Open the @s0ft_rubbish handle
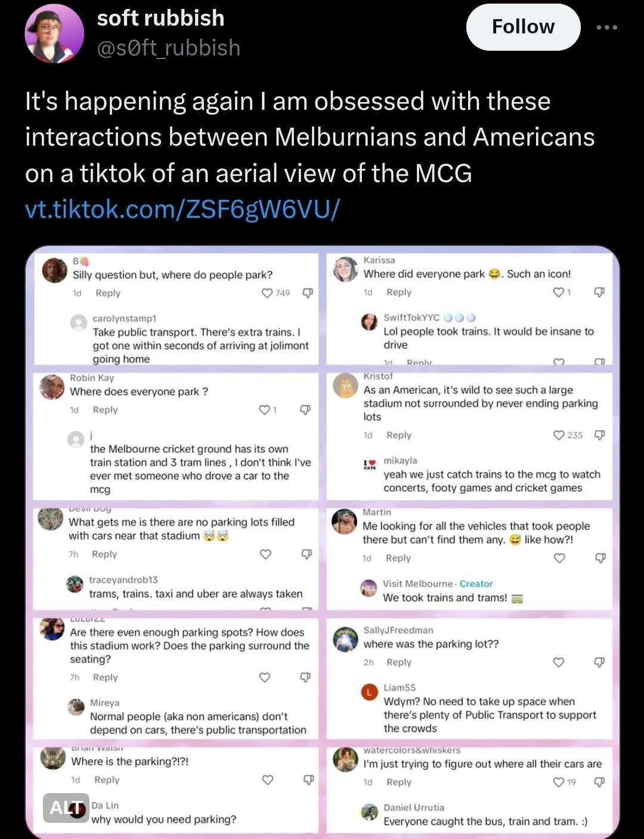Image resolution: width=644 pixels, height=839 pixels. 169,48
